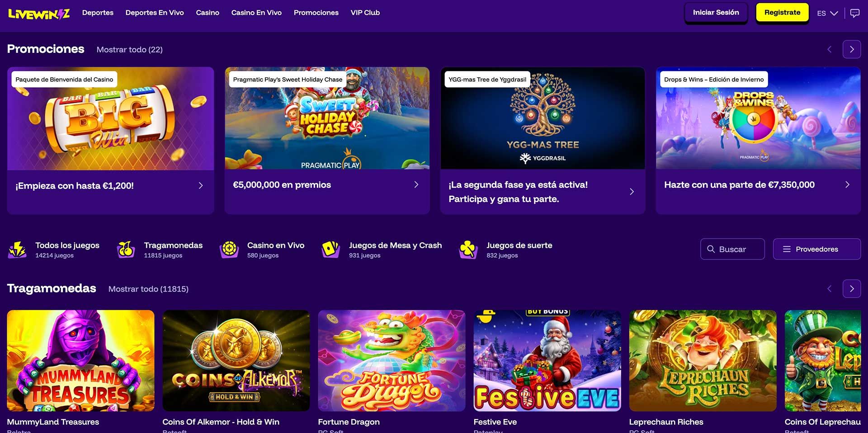Expand the ES language dropdown

click(x=827, y=13)
